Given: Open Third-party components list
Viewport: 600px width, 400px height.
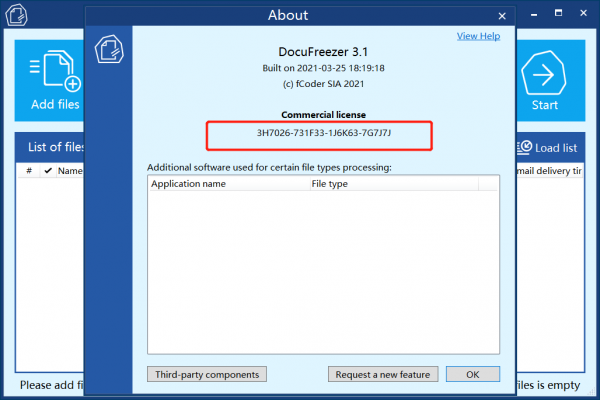Looking at the screenshot, I should pos(207,374).
